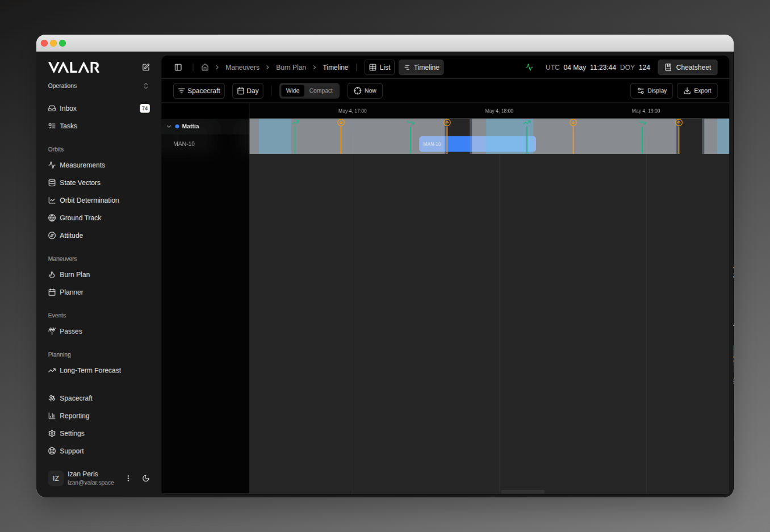Open the Spacecraft filter dropdown

pyautogui.click(x=199, y=91)
